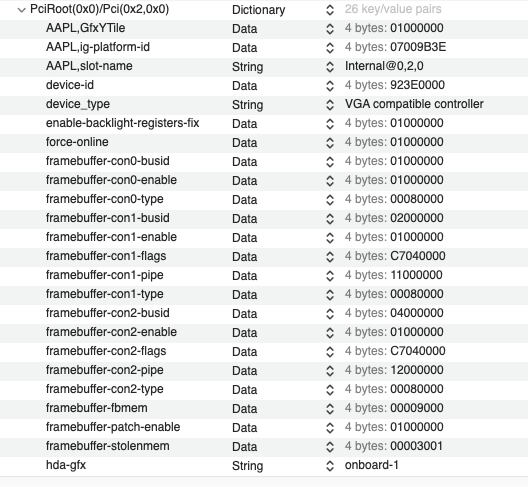Click the hda-gfx value onboard-1
This screenshot has height=487, width=528.
371,465
